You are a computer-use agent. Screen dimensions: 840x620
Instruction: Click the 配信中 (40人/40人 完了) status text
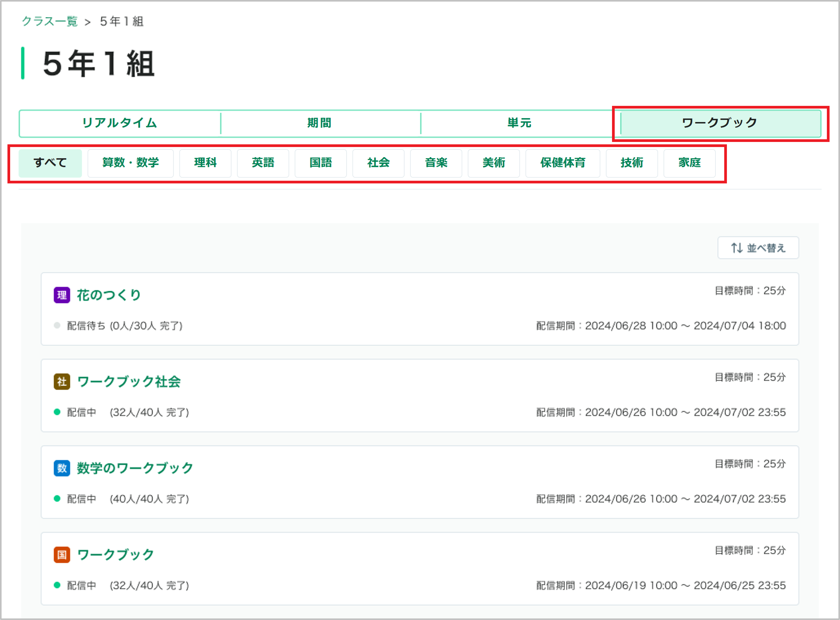128,499
